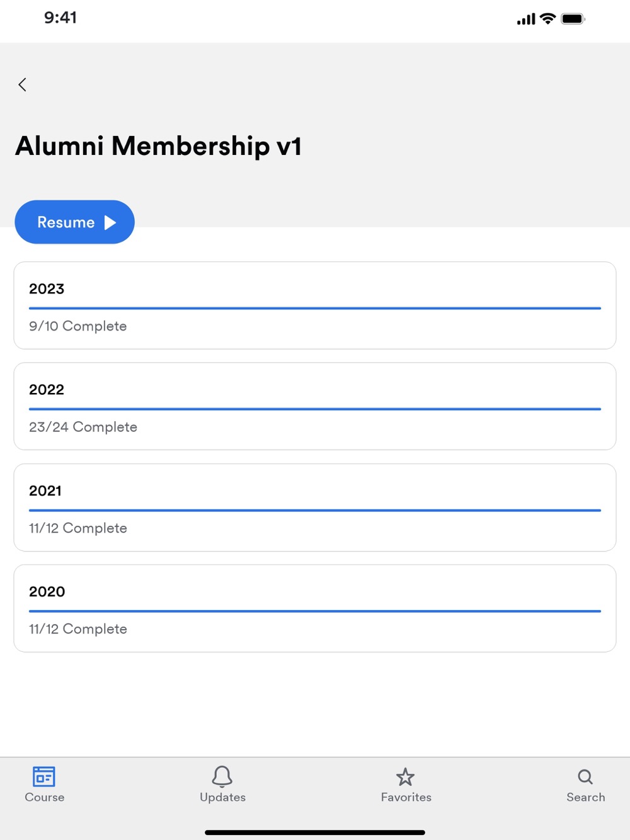Click the 2022 progress bar

tap(315, 409)
